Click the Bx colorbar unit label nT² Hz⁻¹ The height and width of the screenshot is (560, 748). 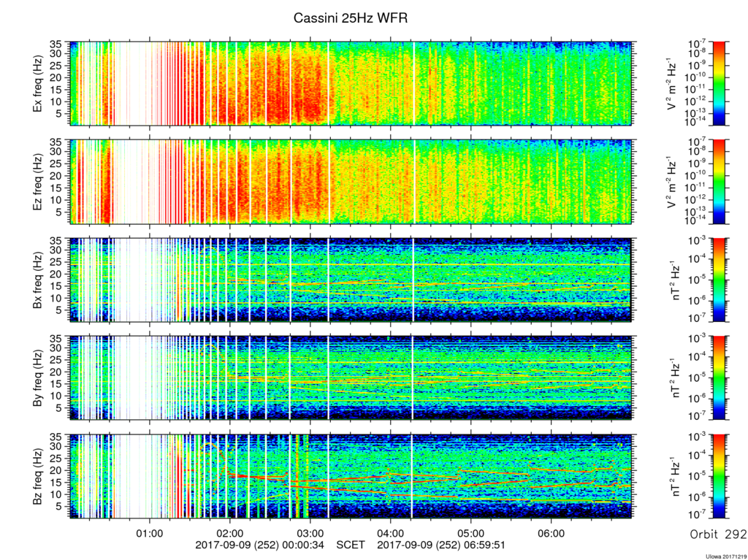(676, 280)
